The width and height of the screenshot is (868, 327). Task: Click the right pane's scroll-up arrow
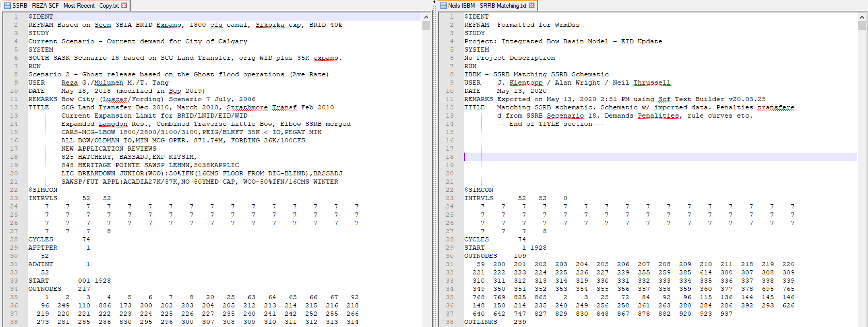[x=862, y=17]
